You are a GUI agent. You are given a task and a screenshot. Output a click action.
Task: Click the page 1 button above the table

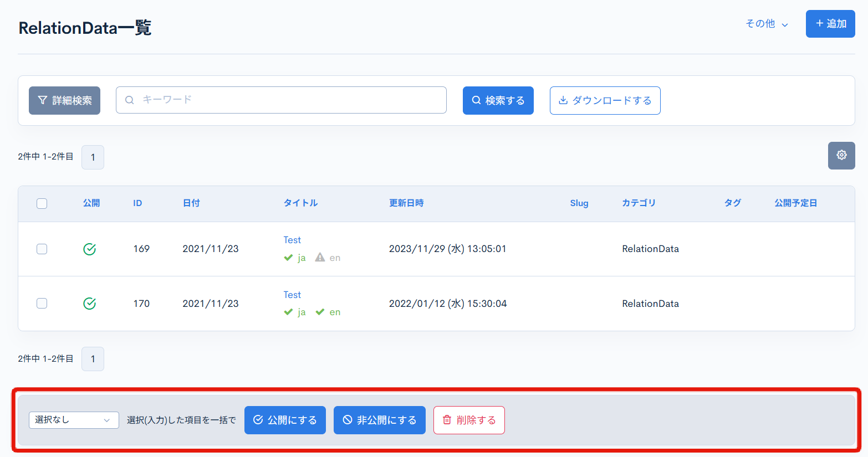93,157
